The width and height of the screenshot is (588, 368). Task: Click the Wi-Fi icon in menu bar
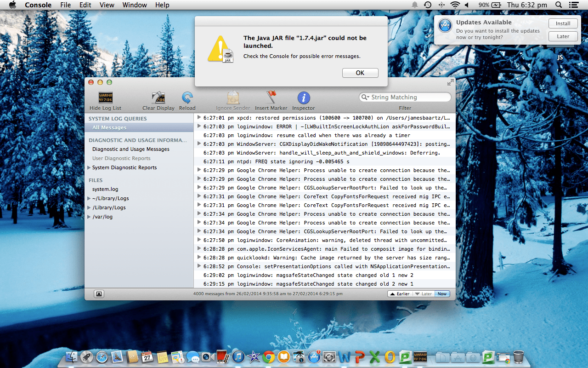(455, 5)
